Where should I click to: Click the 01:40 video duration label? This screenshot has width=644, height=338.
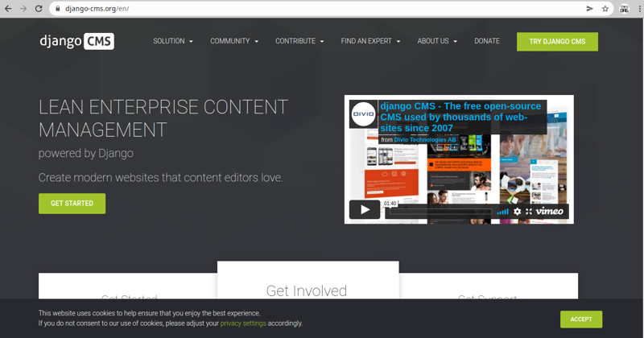point(390,204)
